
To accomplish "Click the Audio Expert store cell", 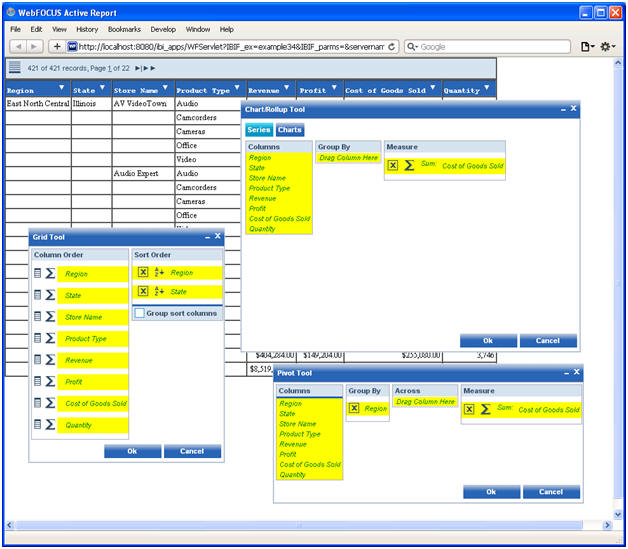I will point(144,173).
